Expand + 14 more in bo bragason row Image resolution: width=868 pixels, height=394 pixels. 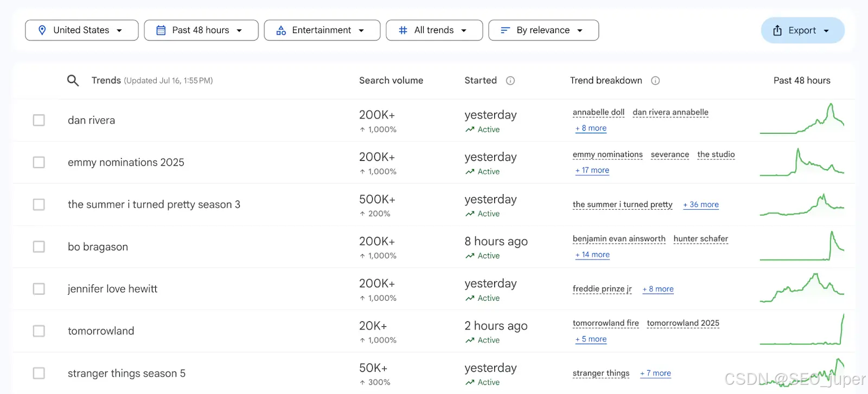click(x=592, y=255)
